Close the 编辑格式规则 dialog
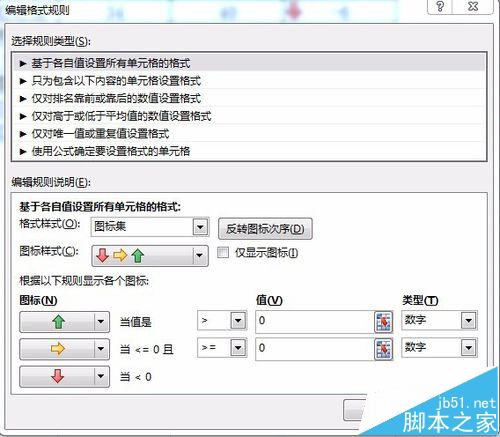The width and height of the screenshot is (500, 437). (473, 7)
